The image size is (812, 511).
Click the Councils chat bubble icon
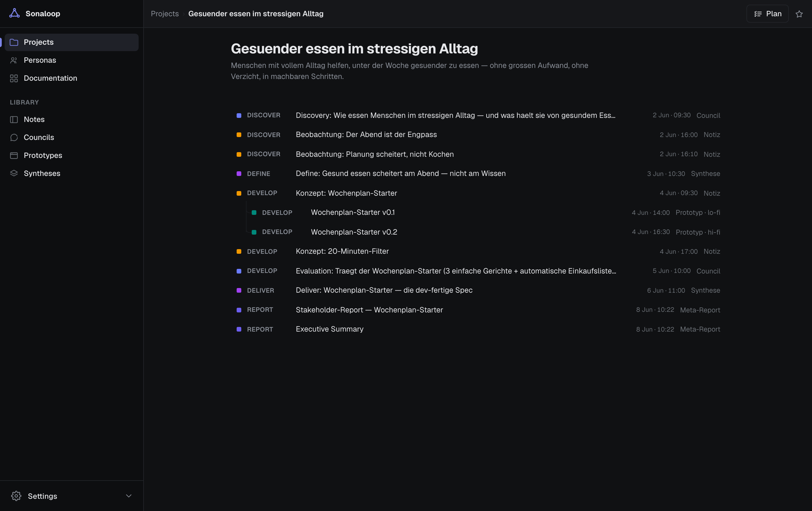pos(14,137)
